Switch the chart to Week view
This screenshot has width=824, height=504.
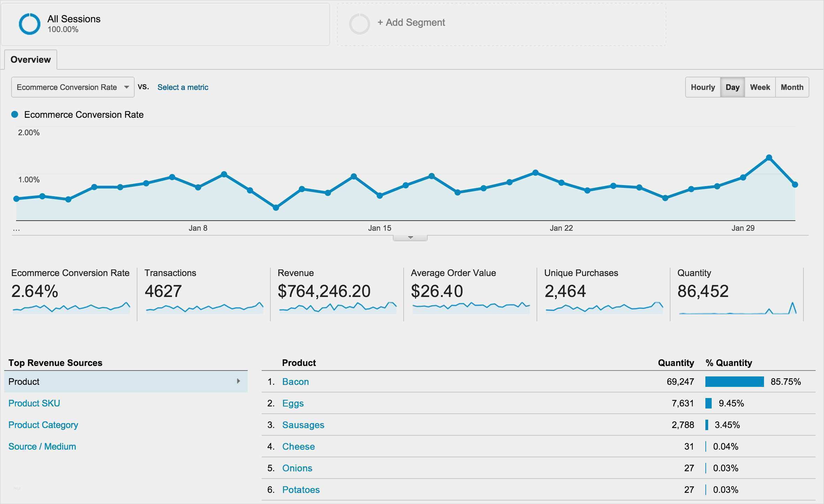coord(760,87)
